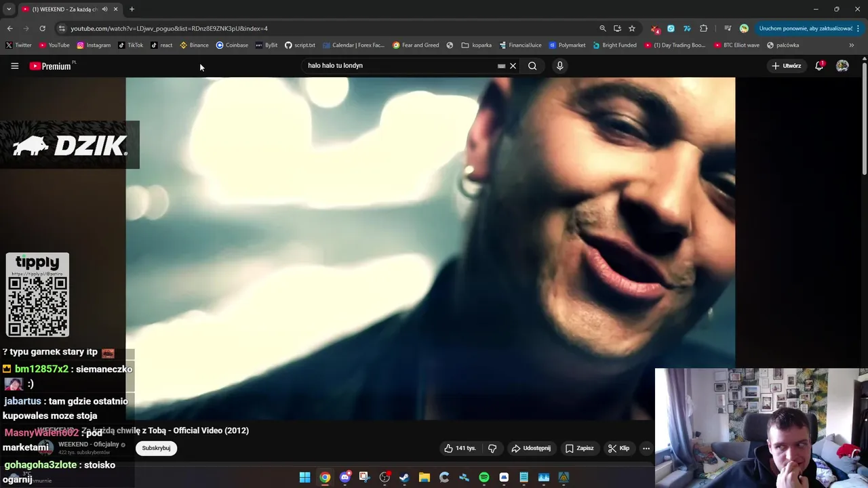
Task: Close the WEEKEND YouTube tab
Action: (115, 9)
